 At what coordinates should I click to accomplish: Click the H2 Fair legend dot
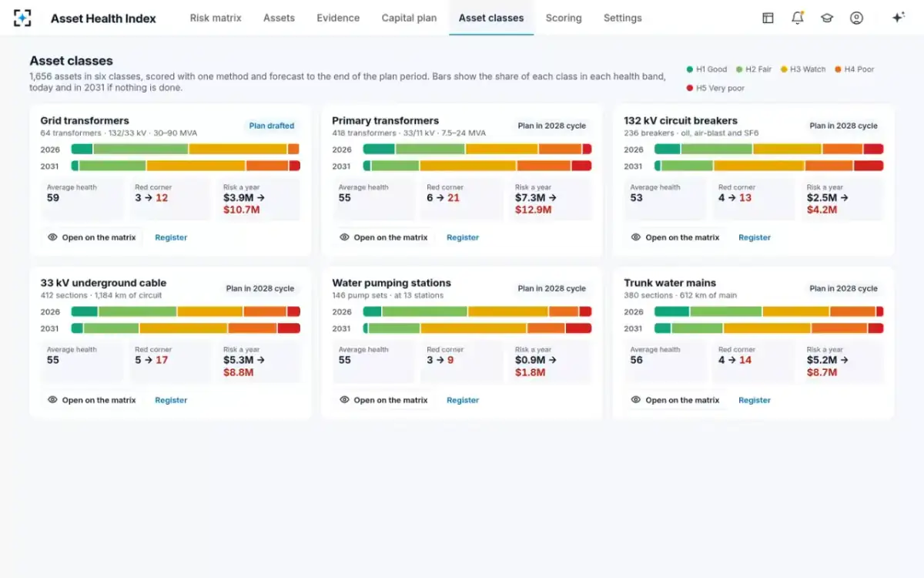pyautogui.click(x=739, y=69)
